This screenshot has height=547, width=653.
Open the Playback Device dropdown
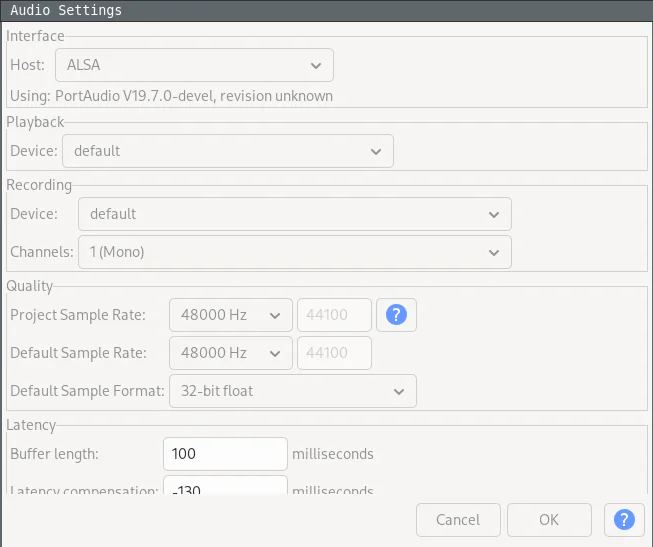coord(228,151)
